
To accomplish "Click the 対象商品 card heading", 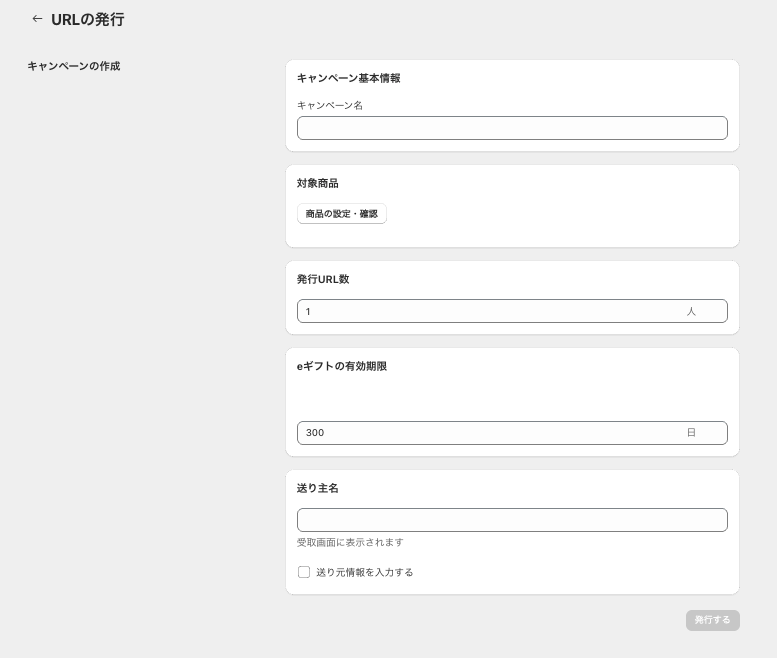I will 318,183.
